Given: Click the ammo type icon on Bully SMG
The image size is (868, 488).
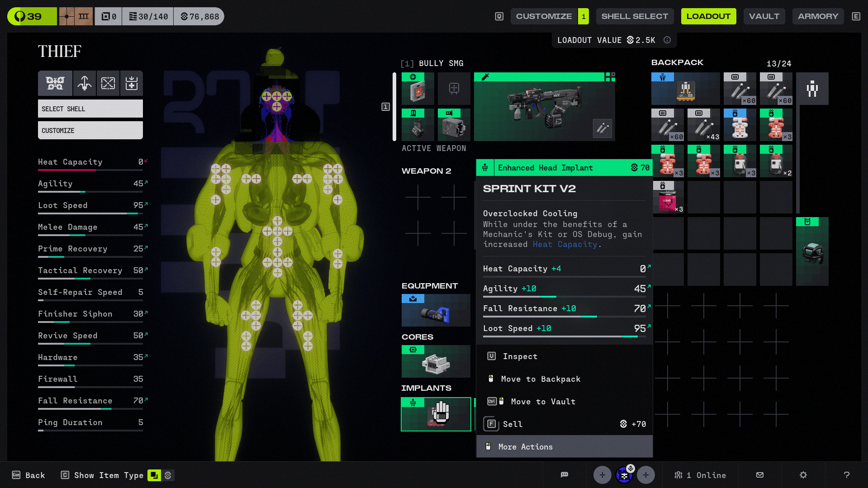Looking at the screenshot, I should [602, 128].
